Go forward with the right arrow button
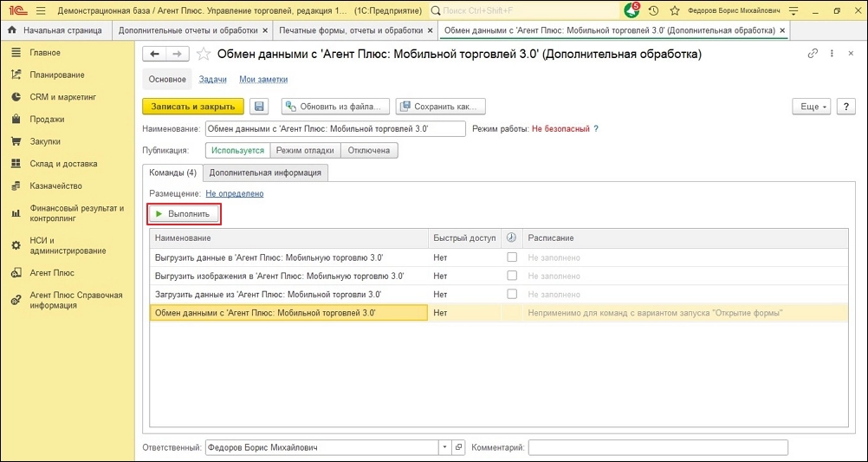This screenshot has width=868, height=462. tap(178, 54)
